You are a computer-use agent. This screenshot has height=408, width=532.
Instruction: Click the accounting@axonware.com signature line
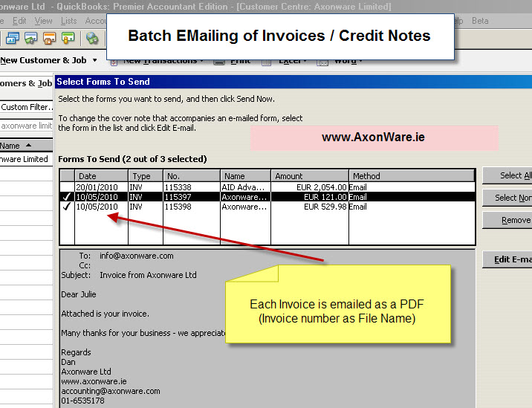[111, 391]
